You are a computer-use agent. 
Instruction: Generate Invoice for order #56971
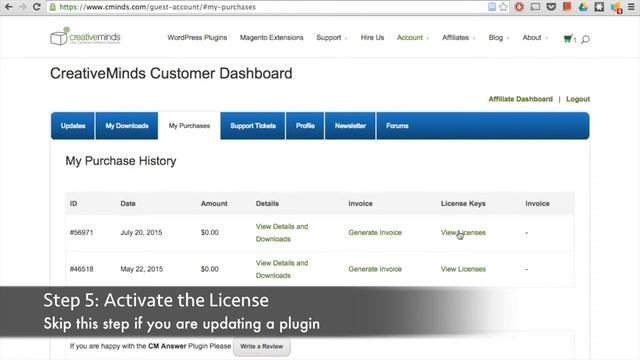[x=375, y=233]
